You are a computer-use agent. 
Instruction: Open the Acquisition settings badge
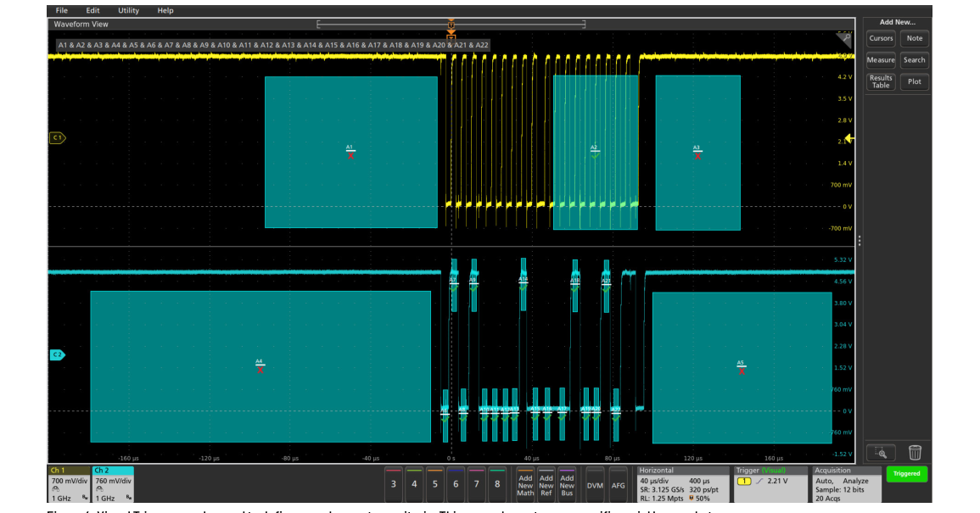[x=847, y=484]
